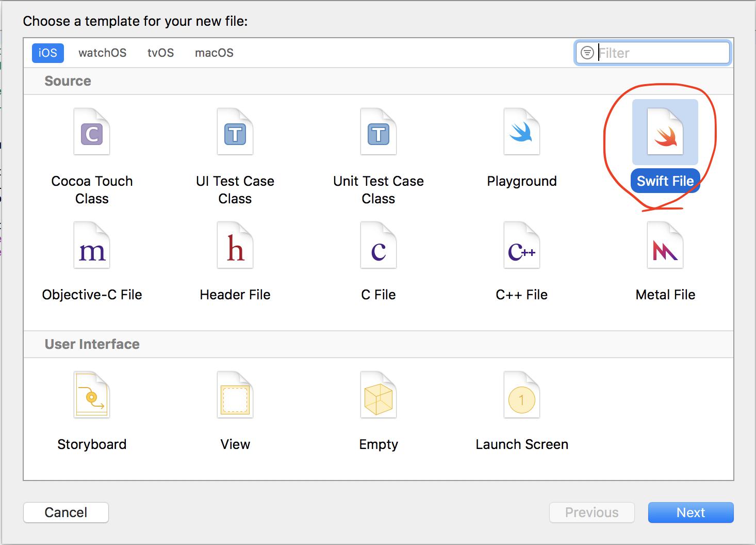Open the tvOS platform tab
The width and height of the screenshot is (756, 545).
160,53
